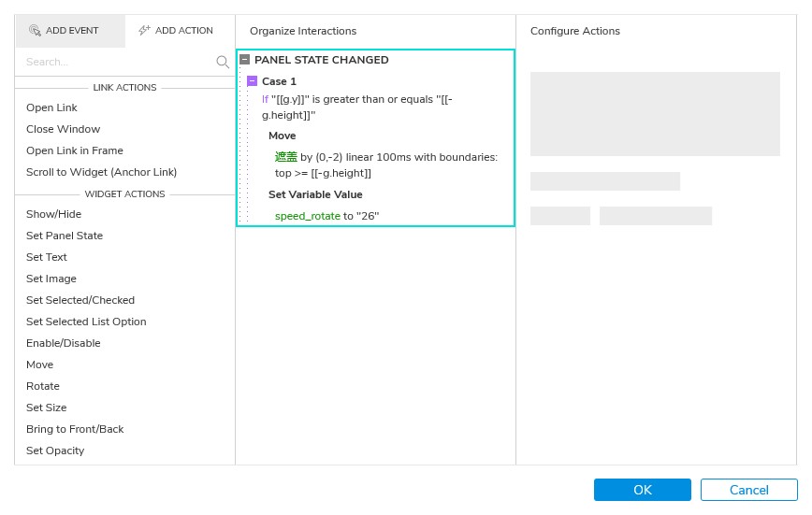Click the speed_rotate variable link
The height and width of the screenshot is (515, 812).
[308, 216]
